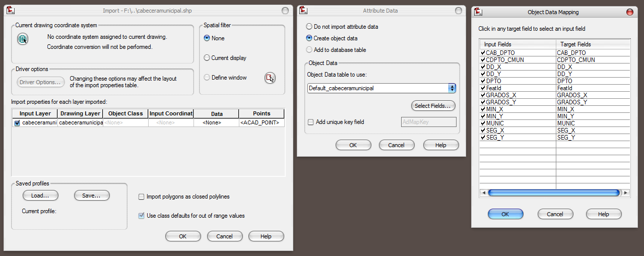Toggle Use class defaults for out of range values
Image resolution: width=644 pixels, height=256 pixels.
(x=142, y=216)
